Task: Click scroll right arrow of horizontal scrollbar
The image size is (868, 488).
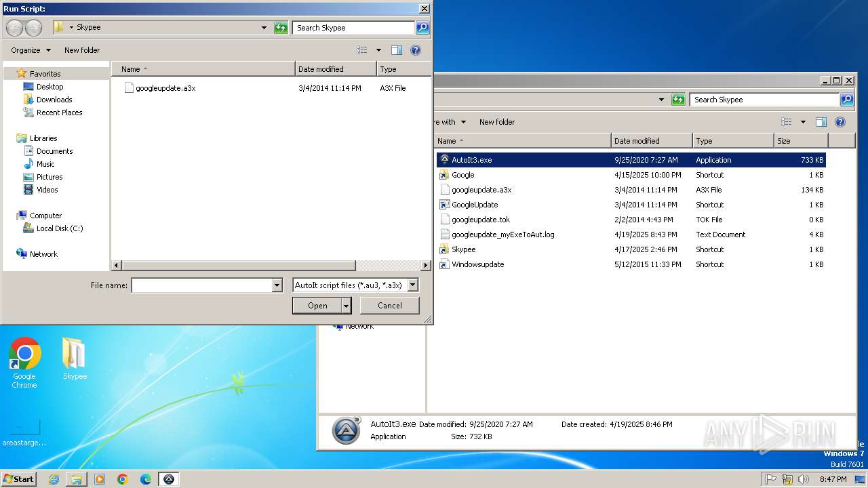Action: (x=426, y=266)
